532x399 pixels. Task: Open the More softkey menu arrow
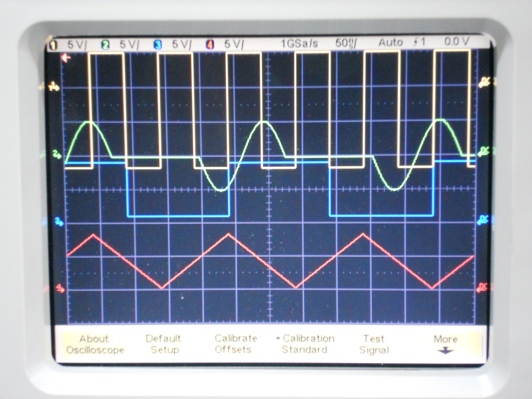point(445,345)
